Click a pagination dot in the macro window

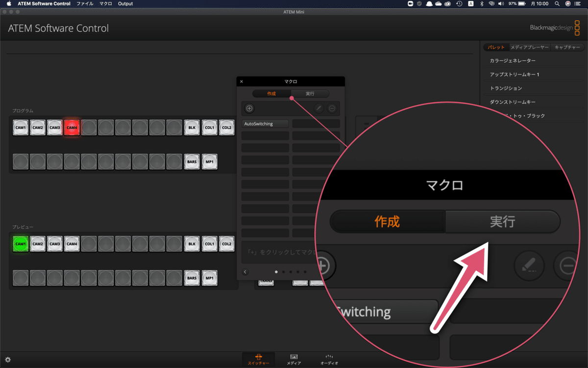pos(276,271)
